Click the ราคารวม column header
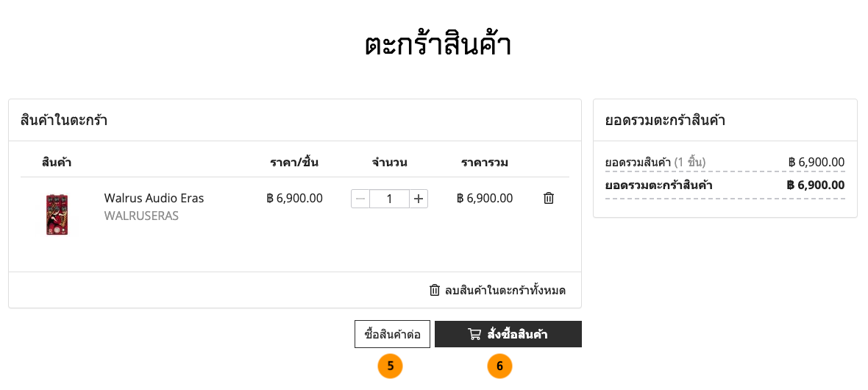This screenshot has width=868, height=390. [485, 162]
